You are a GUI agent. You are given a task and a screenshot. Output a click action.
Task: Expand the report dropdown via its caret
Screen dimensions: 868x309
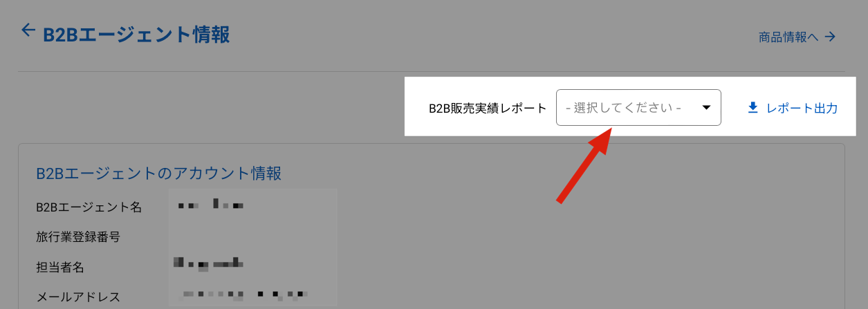[706, 107]
